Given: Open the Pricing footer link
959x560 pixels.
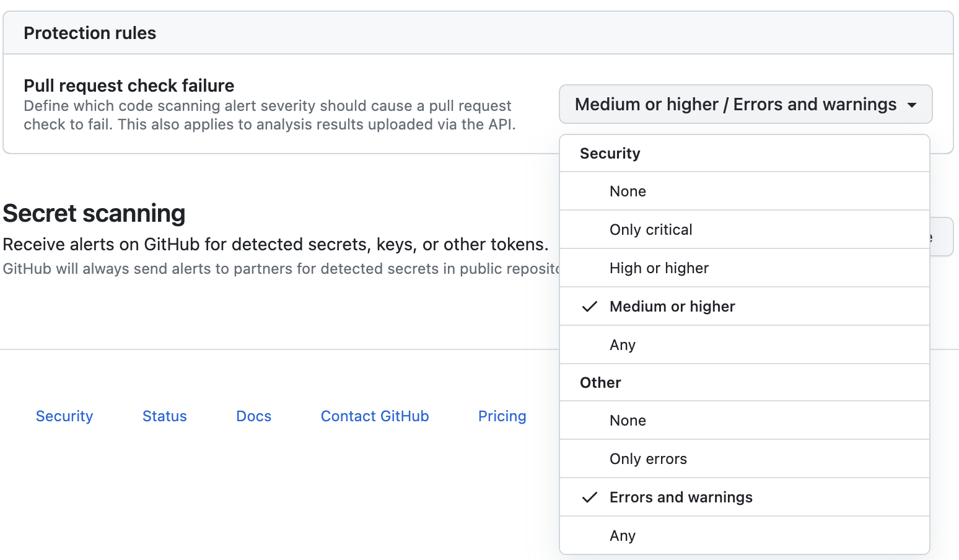Looking at the screenshot, I should click(x=502, y=416).
